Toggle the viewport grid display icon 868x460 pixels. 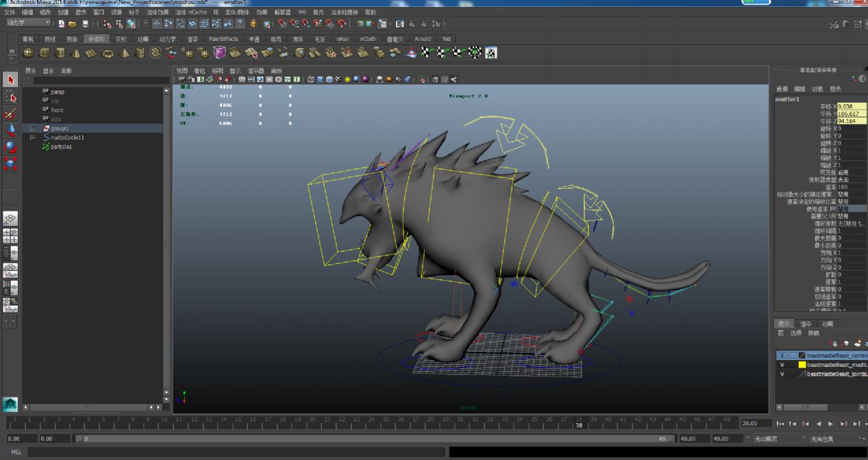242,79
